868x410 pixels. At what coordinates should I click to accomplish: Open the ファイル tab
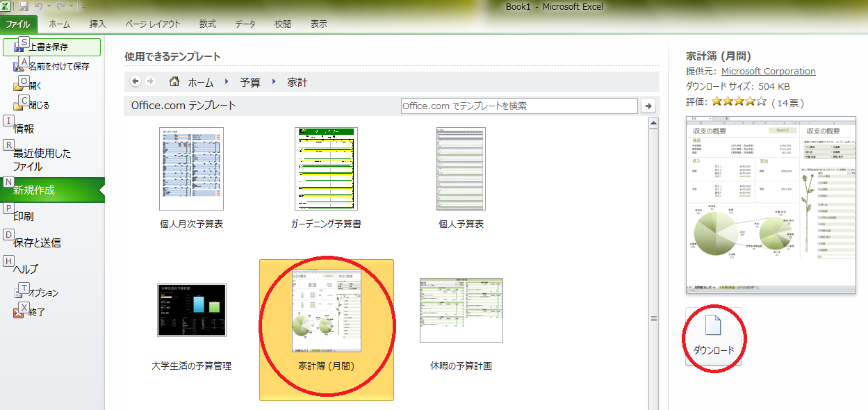18,24
